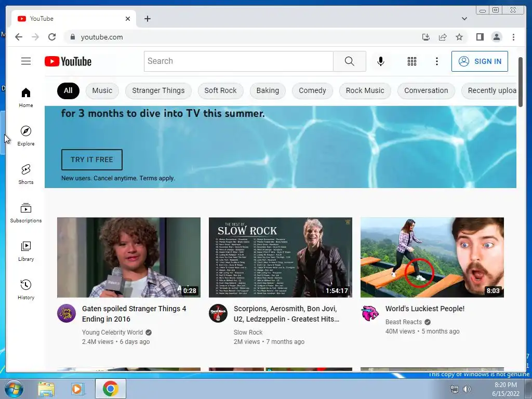This screenshot has height=399, width=532.
Task: Click TRY IT FREE button
Action: pyautogui.click(x=91, y=159)
